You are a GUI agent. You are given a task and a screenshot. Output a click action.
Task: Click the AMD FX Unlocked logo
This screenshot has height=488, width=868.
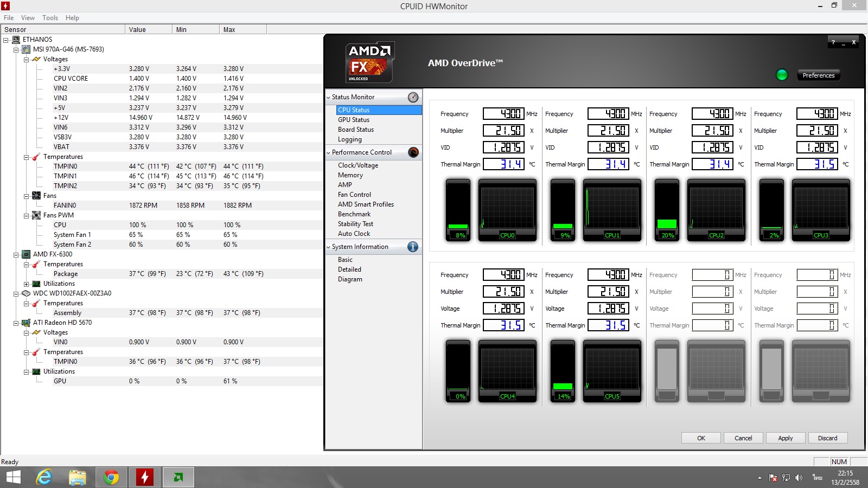click(369, 62)
